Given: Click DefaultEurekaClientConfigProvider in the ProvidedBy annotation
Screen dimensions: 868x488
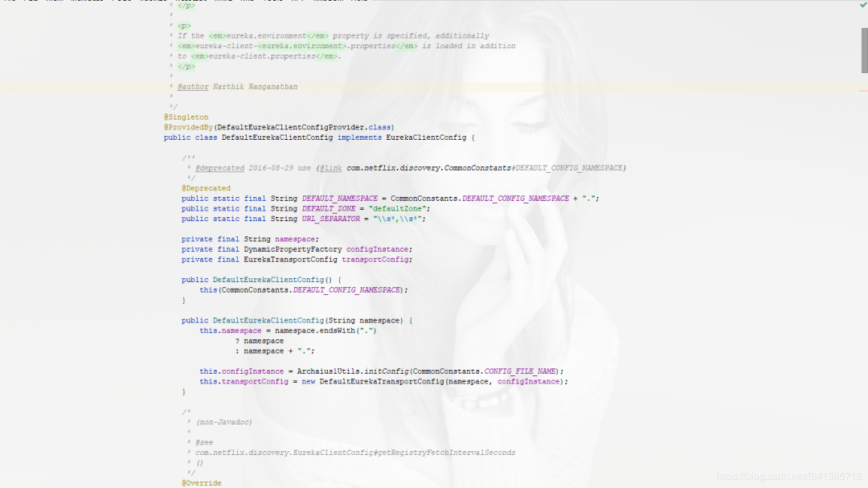Looking at the screenshot, I should tap(292, 127).
